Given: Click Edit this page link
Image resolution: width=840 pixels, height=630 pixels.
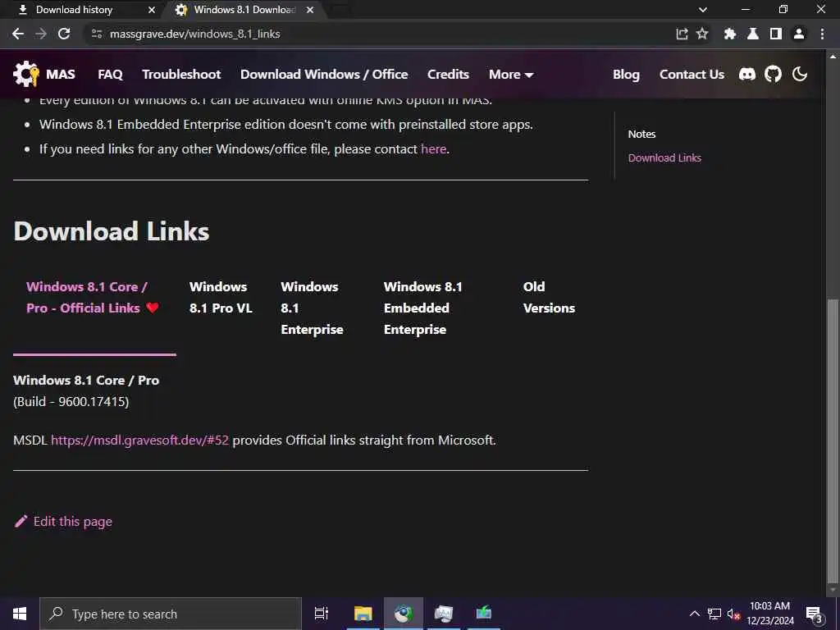Looking at the screenshot, I should click(x=73, y=521).
